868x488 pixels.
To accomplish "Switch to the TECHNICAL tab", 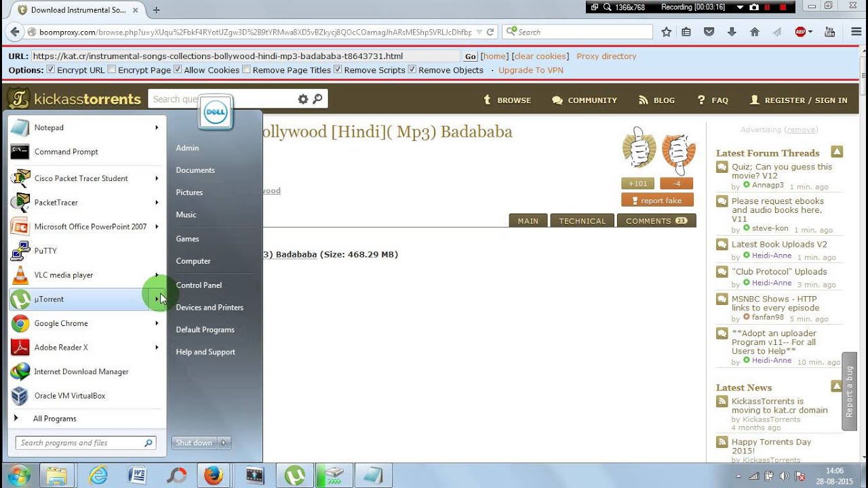I will pyautogui.click(x=582, y=221).
